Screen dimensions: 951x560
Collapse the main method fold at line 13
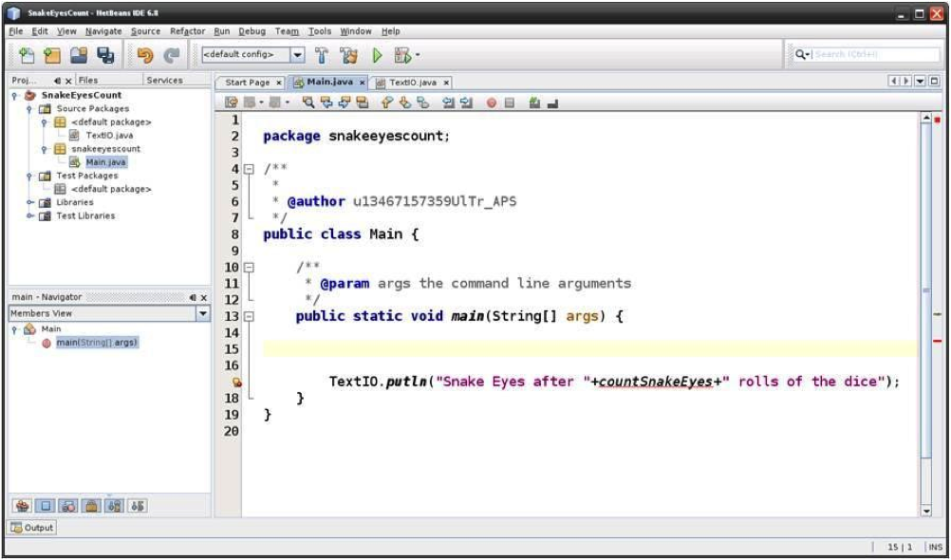[249, 316]
